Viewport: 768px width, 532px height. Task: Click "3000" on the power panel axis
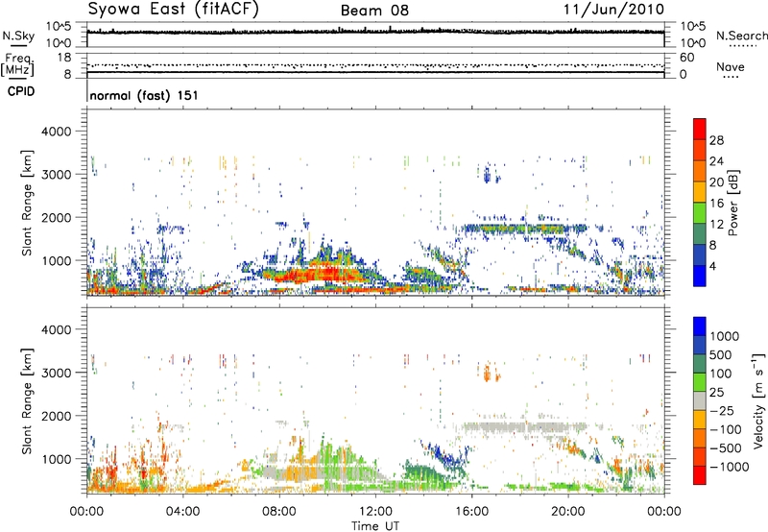(57, 175)
